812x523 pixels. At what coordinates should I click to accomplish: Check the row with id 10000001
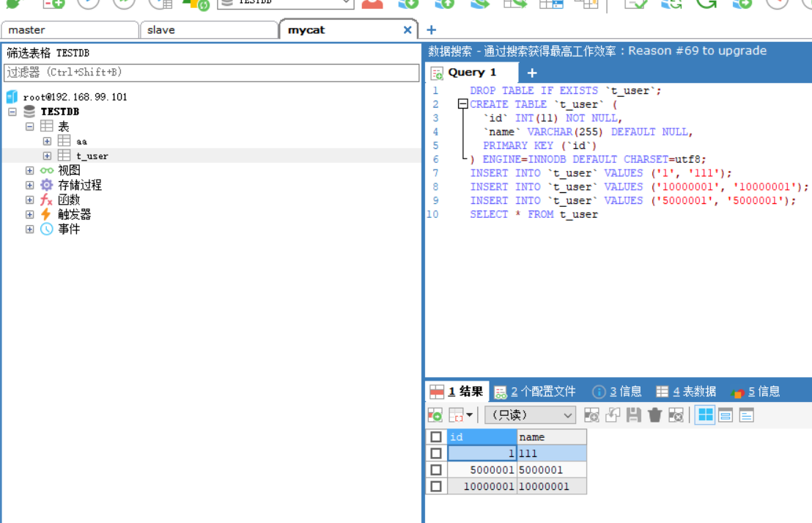436,486
